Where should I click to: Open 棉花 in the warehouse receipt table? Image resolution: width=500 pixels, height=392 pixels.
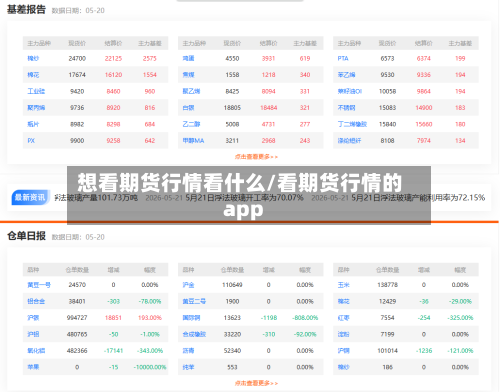343,301
